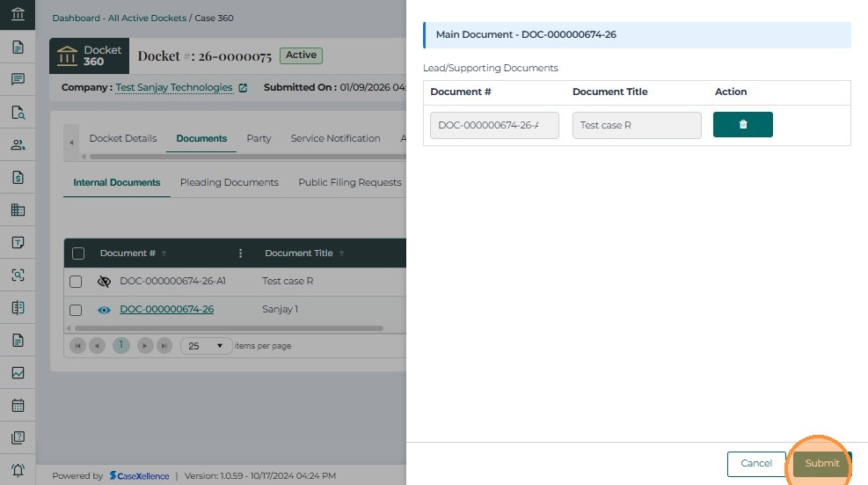Click the Submit button
Image resolution: width=868 pixels, height=485 pixels.
(821, 463)
